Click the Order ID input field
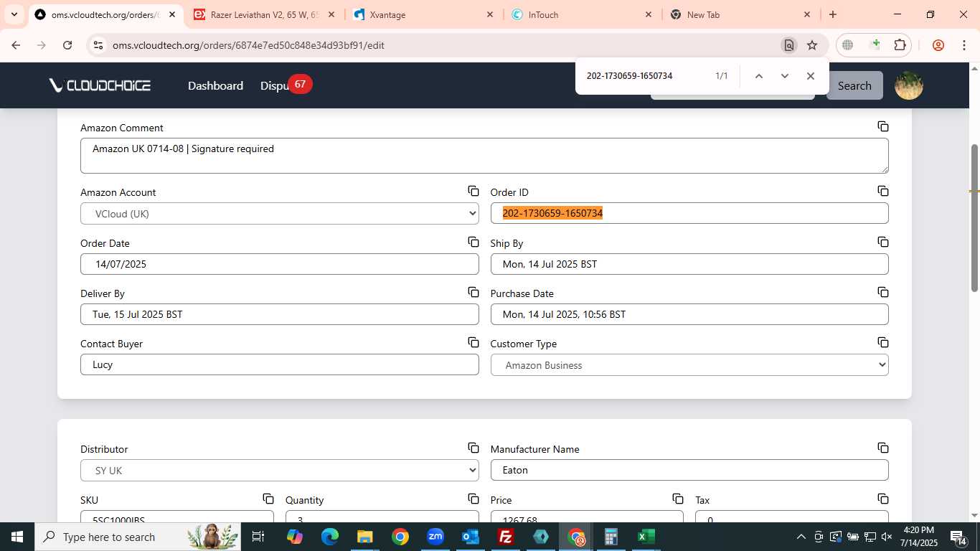The height and width of the screenshot is (551, 980). point(689,213)
